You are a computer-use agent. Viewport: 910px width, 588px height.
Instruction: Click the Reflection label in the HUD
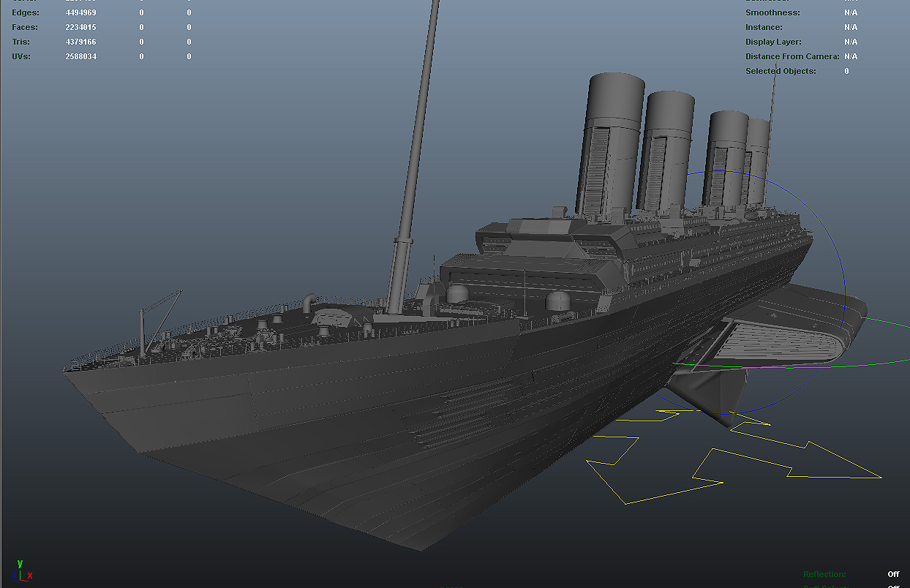click(x=824, y=574)
